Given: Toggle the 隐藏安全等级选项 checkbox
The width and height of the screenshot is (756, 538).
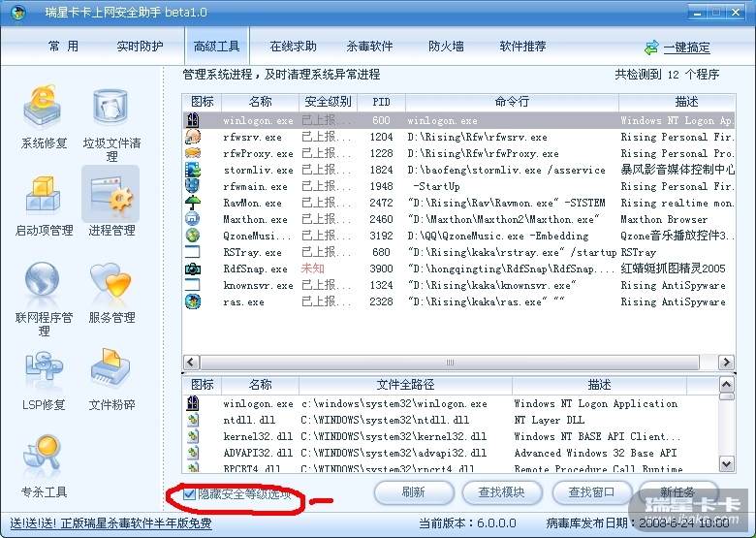Looking at the screenshot, I should click(x=189, y=493).
